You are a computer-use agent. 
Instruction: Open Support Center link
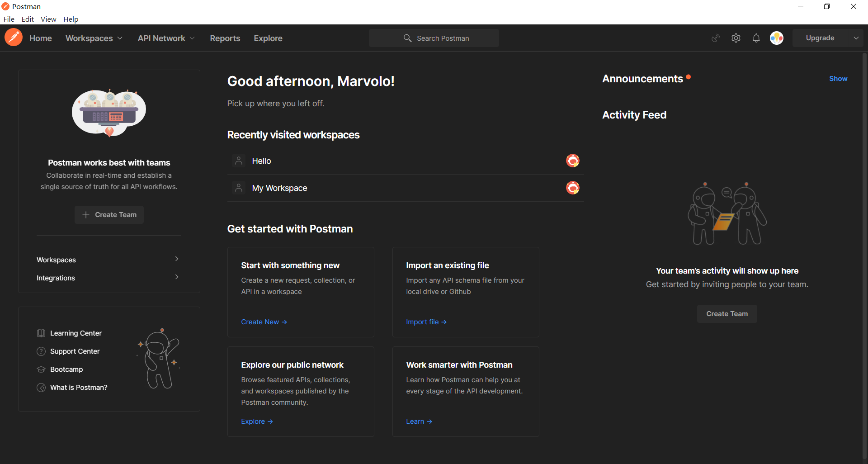point(75,351)
